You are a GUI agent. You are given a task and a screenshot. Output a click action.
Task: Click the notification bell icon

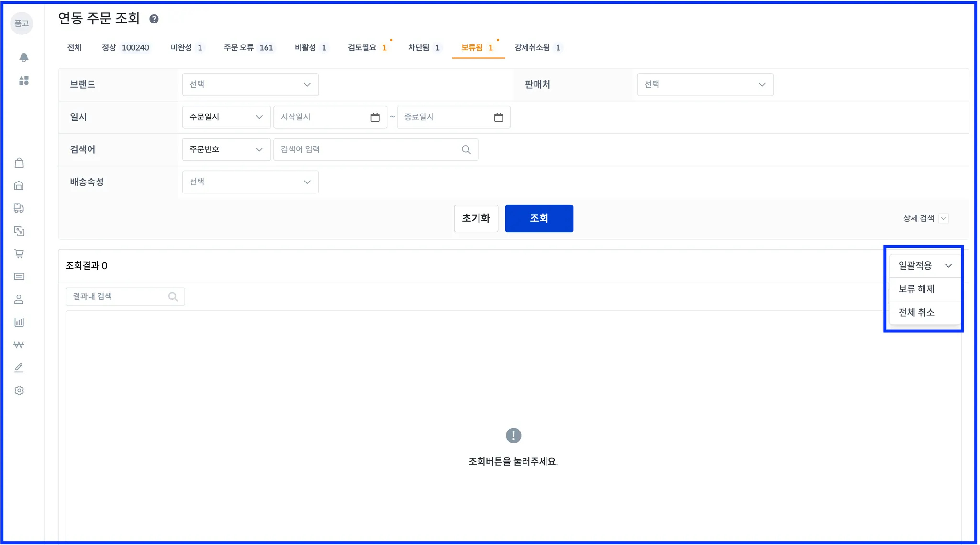coord(23,57)
